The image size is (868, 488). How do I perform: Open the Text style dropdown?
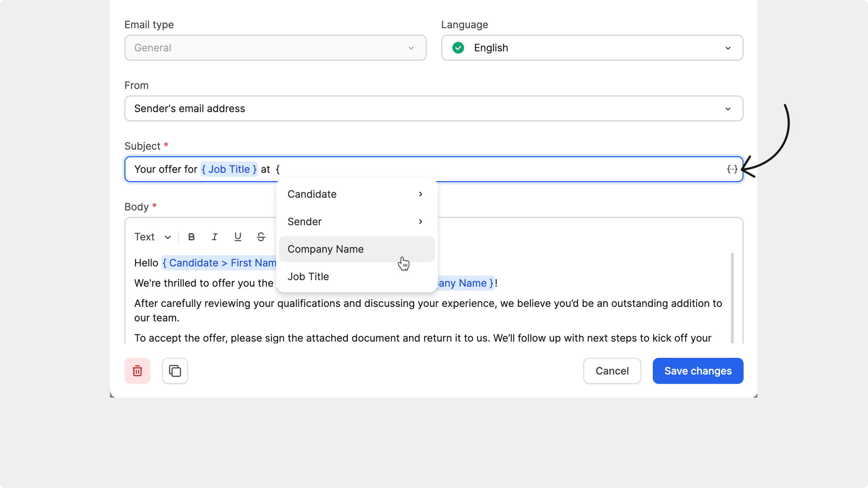pos(153,237)
